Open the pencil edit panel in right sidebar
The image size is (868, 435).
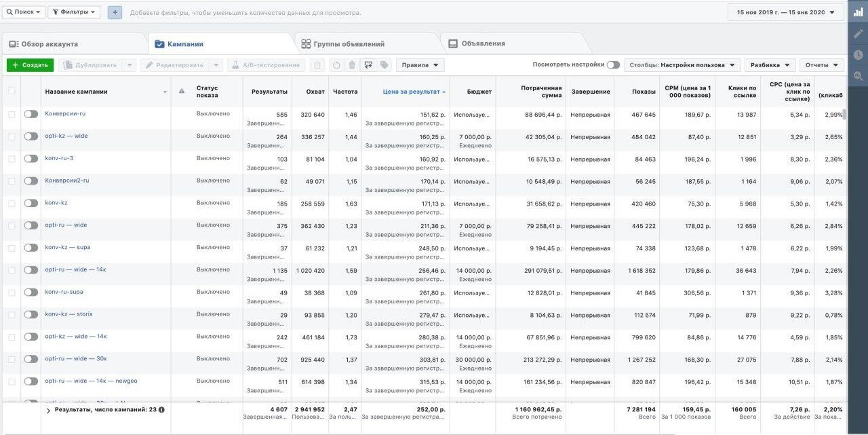(859, 33)
